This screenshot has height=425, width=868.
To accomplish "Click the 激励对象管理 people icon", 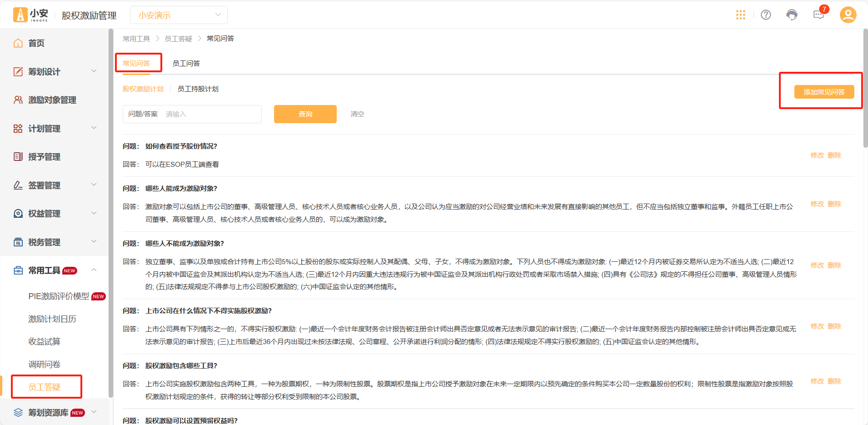I will pyautogui.click(x=18, y=100).
